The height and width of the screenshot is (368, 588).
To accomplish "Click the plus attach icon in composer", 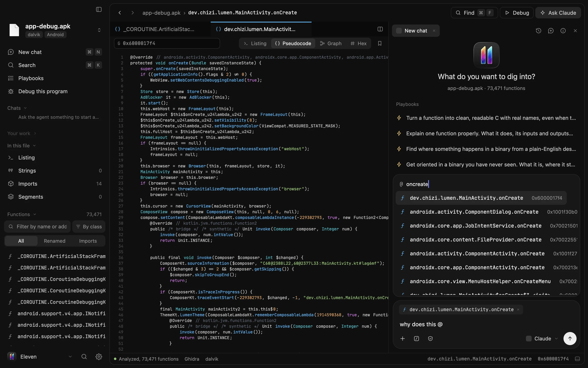I will [x=403, y=339].
